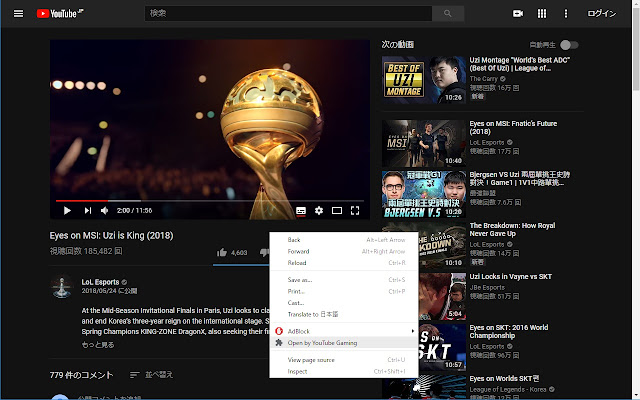Image resolution: width=640 pixels, height=400 pixels.
Task: Skip to the next video
Action: coord(87,211)
